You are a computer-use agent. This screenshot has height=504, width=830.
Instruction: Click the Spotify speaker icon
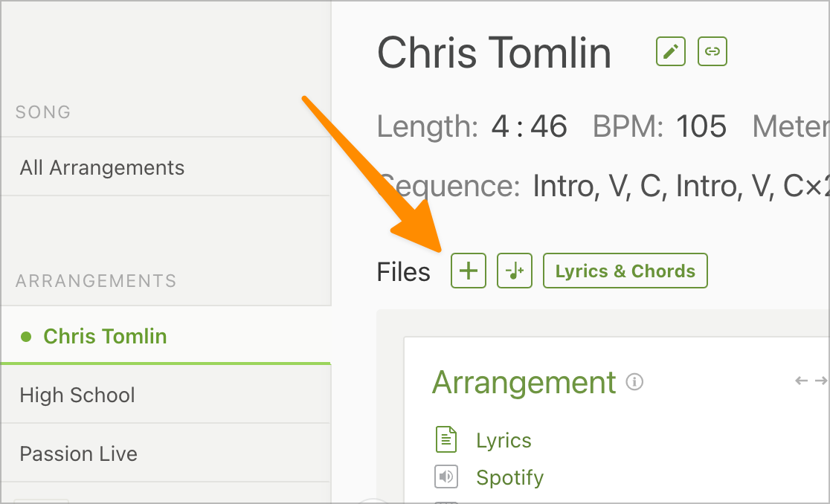coord(446,477)
